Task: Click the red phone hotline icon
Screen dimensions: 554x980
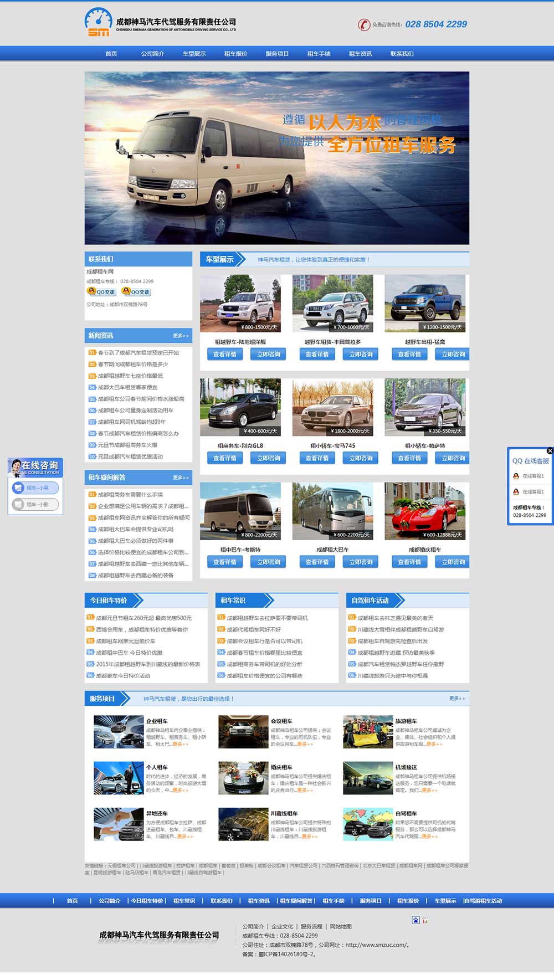Action: [363, 24]
